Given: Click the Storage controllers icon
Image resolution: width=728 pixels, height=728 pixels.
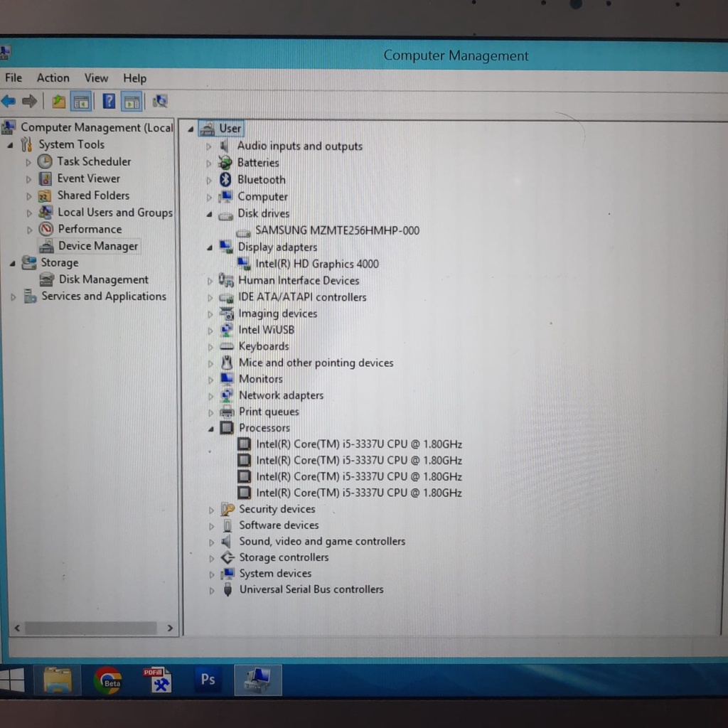Looking at the screenshot, I should 227,557.
